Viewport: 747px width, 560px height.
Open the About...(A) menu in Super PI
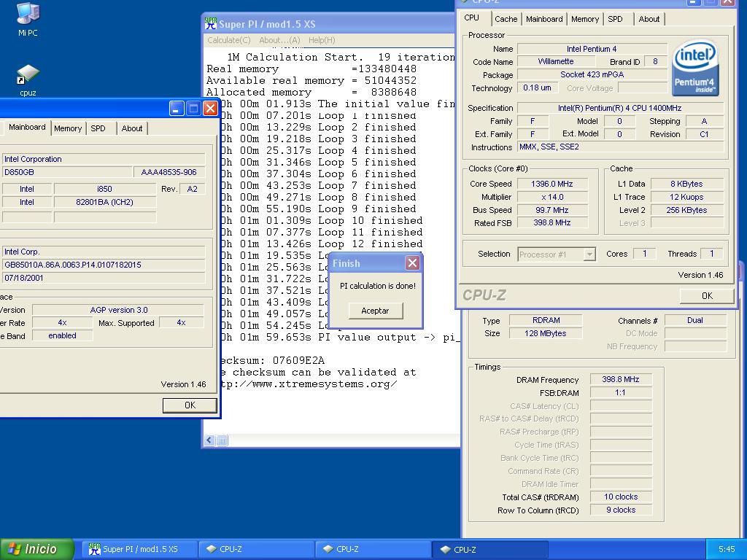(279, 40)
